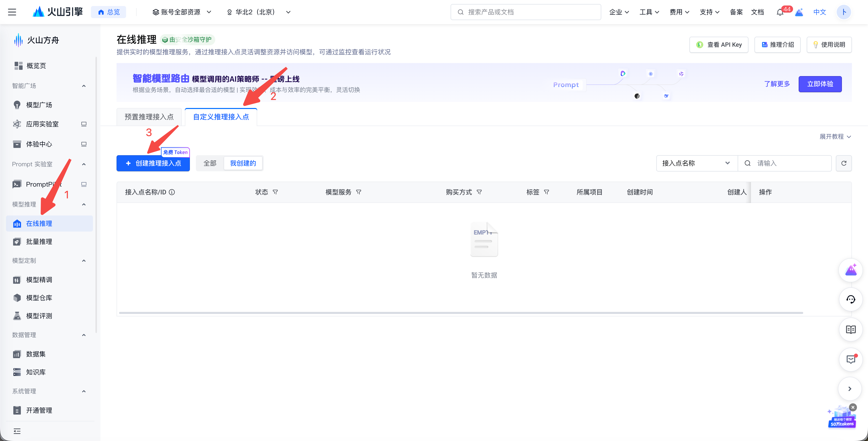Click the table horizontal scrollbar
Screen dimensions: 868x441
(x=461, y=313)
